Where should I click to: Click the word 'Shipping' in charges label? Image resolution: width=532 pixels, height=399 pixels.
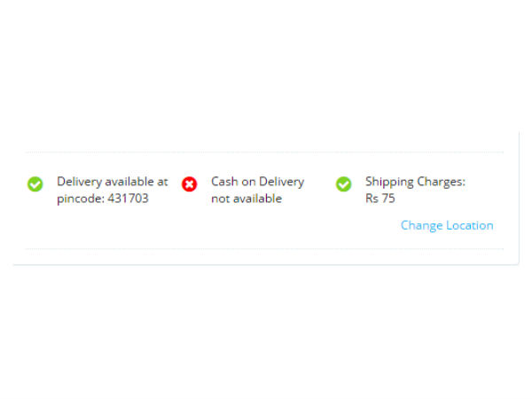pos(389,182)
